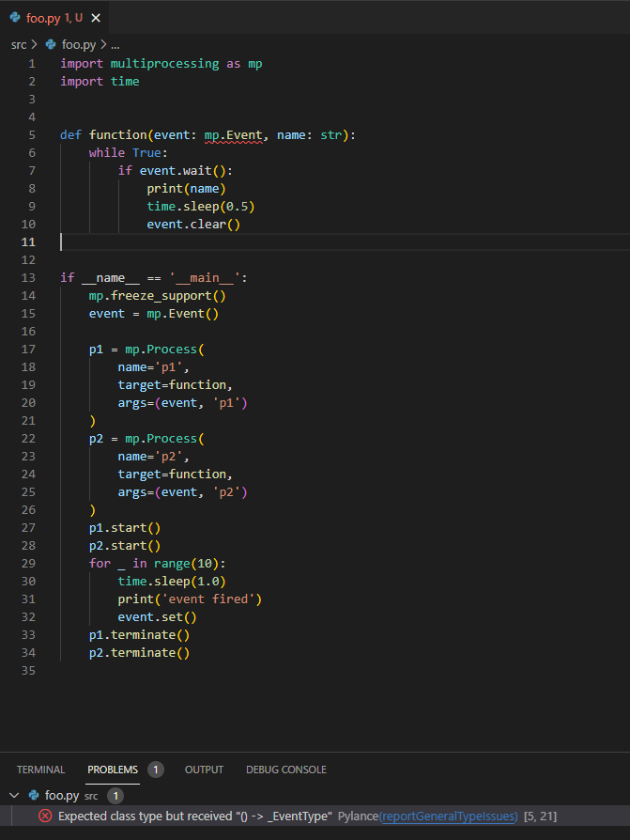The height and width of the screenshot is (840, 630).
Task: Click "name='p2'," on line 23
Action: [x=154, y=457]
